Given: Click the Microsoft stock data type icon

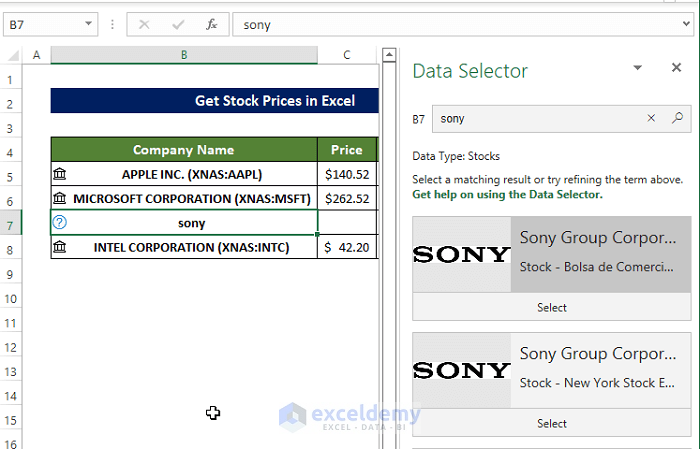Looking at the screenshot, I should pyautogui.click(x=60, y=198).
